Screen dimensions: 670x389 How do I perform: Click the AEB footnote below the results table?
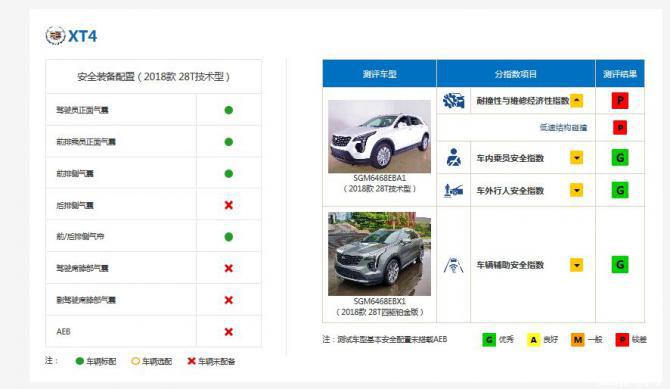coord(385,339)
